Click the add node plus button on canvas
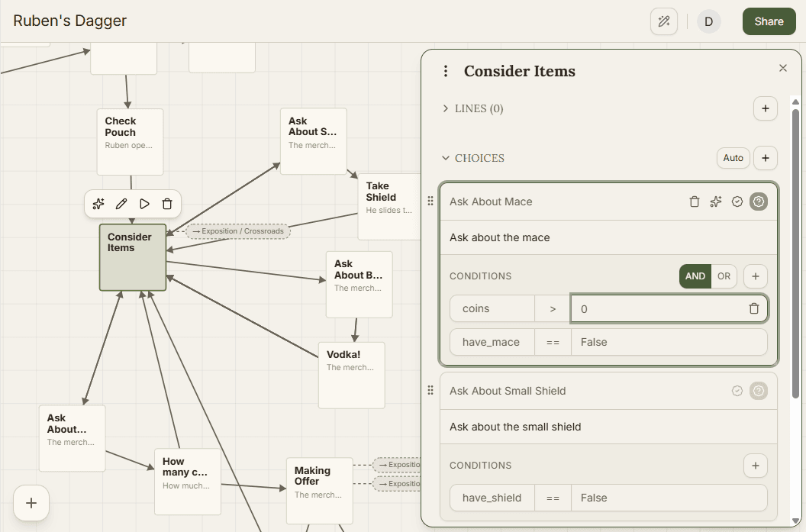Screen dimensions: 806x532 click(x=31, y=503)
